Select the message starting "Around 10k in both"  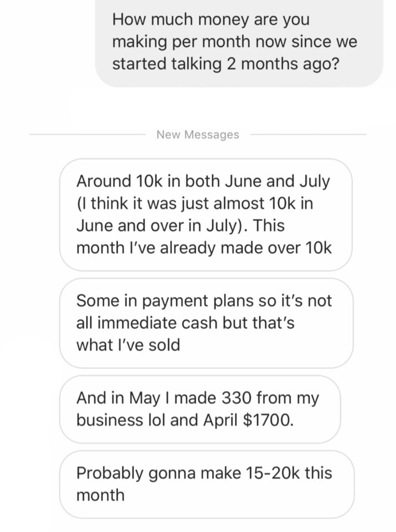click(206, 215)
